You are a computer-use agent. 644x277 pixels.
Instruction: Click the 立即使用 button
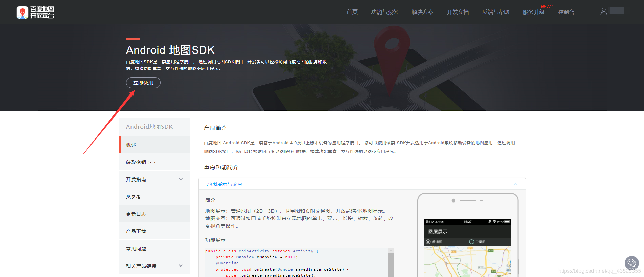tap(143, 83)
